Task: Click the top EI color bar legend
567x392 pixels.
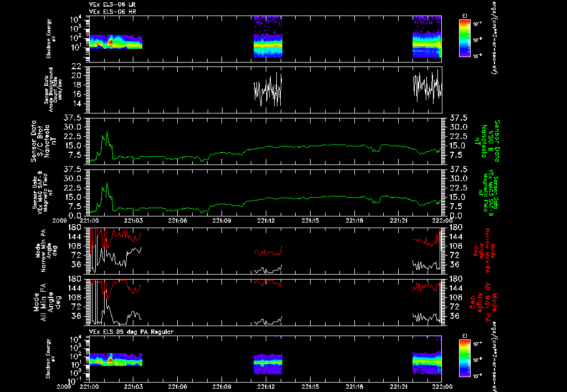Action: point(465,38)
